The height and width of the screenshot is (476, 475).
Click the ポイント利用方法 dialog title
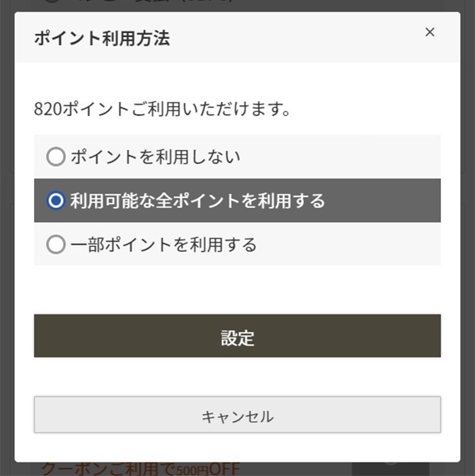tap(102, 38)
